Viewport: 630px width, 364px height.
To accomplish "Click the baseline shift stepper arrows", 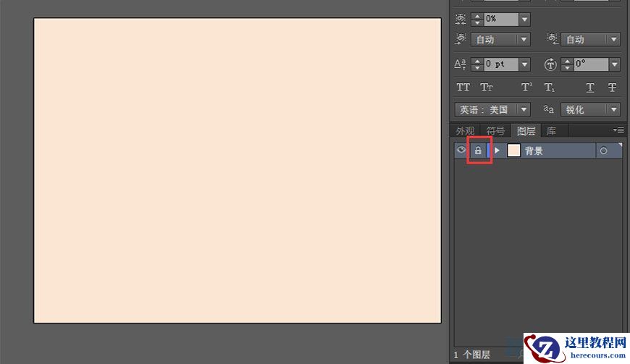I will pyautogui.click(x=477, y=64).
